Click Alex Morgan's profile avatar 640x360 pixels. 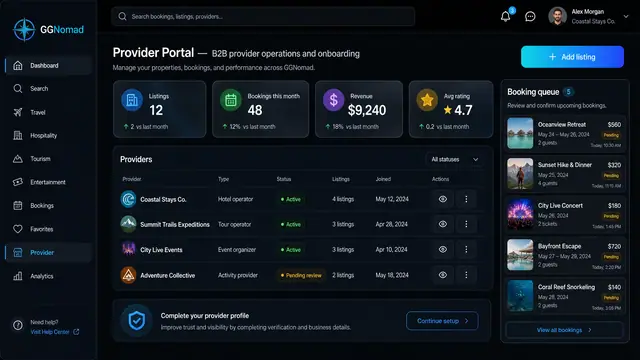coord(558,16)
